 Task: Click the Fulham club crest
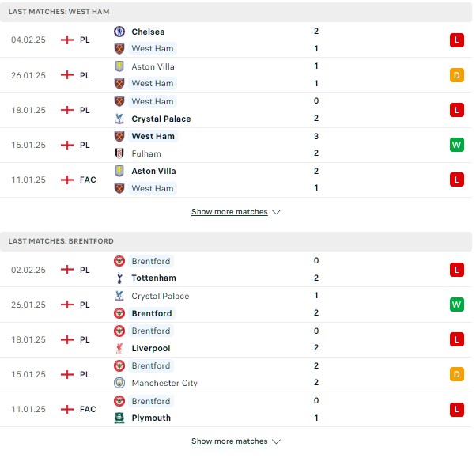coord(119,153)
